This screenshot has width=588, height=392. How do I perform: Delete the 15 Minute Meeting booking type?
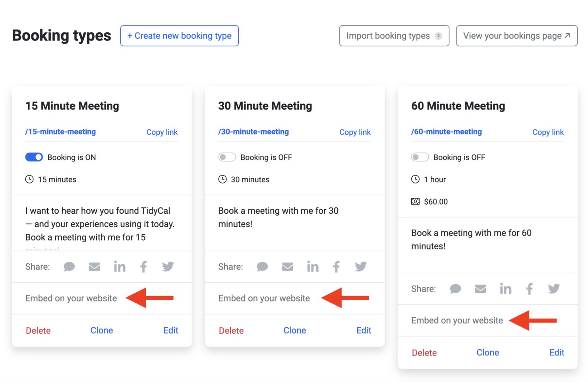[x=38, y=330]
